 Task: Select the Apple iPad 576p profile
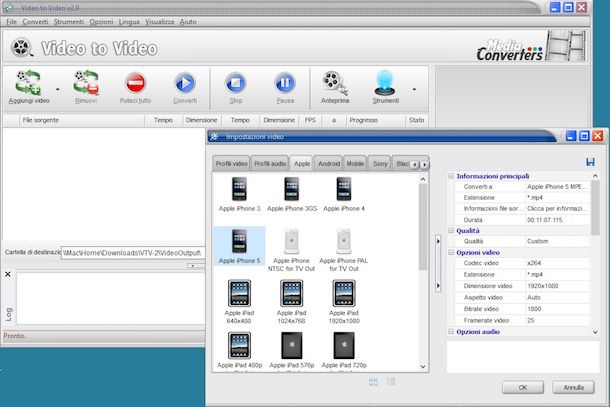coord(292,350)
